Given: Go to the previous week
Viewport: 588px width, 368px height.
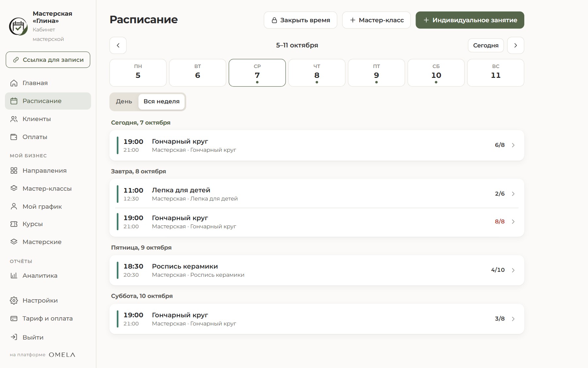Looking at the screenshot, I should tap(118, 45).
